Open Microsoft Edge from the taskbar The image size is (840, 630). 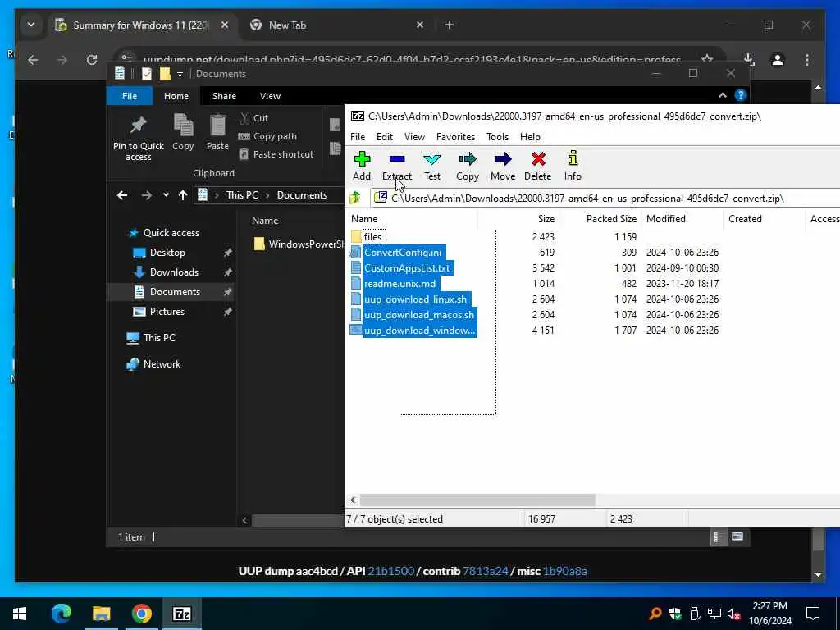[x=61, y=614]
